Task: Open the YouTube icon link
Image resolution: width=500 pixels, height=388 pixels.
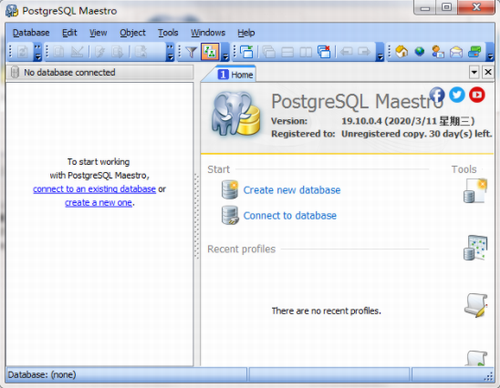Action: pyautogui.click(x=477, y=95)
